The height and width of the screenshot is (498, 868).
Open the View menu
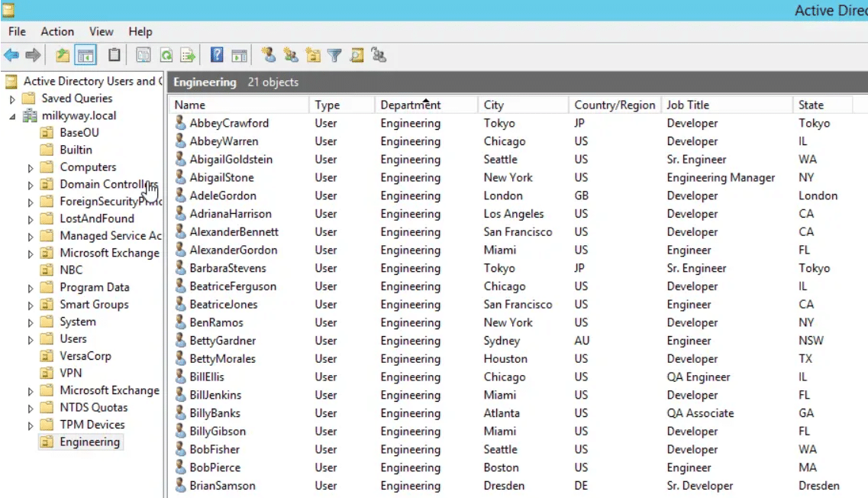pyautogui.click(x=102, y=31)
